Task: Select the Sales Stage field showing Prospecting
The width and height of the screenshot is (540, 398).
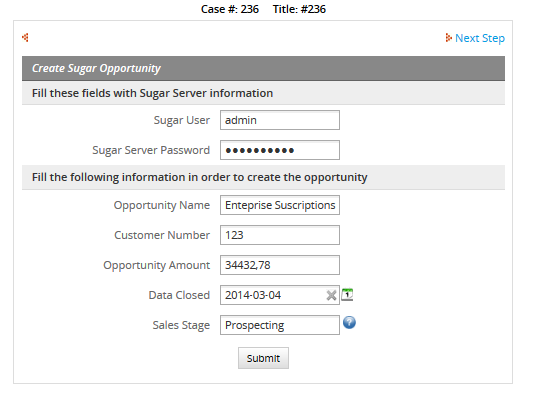Action: coord(280,325)
